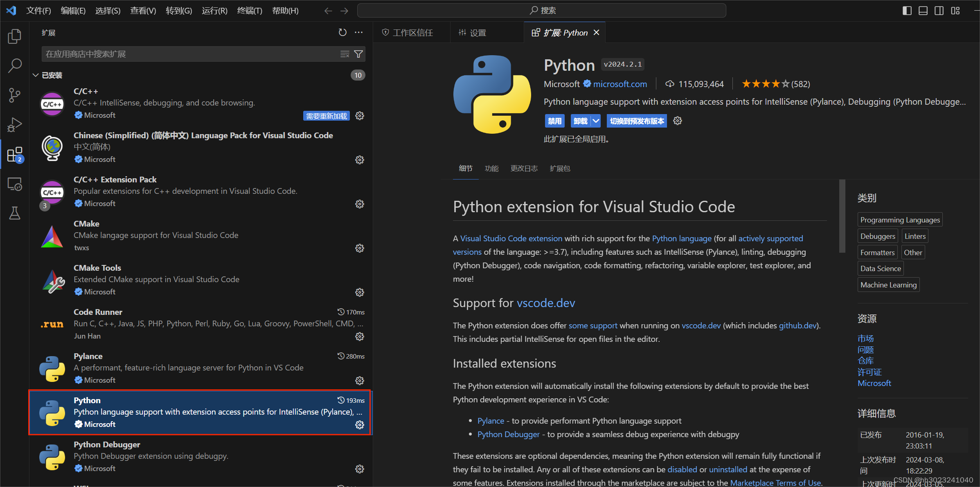Open the Source Control view
This screenshot has width=980, height=487.
point(14,95)
